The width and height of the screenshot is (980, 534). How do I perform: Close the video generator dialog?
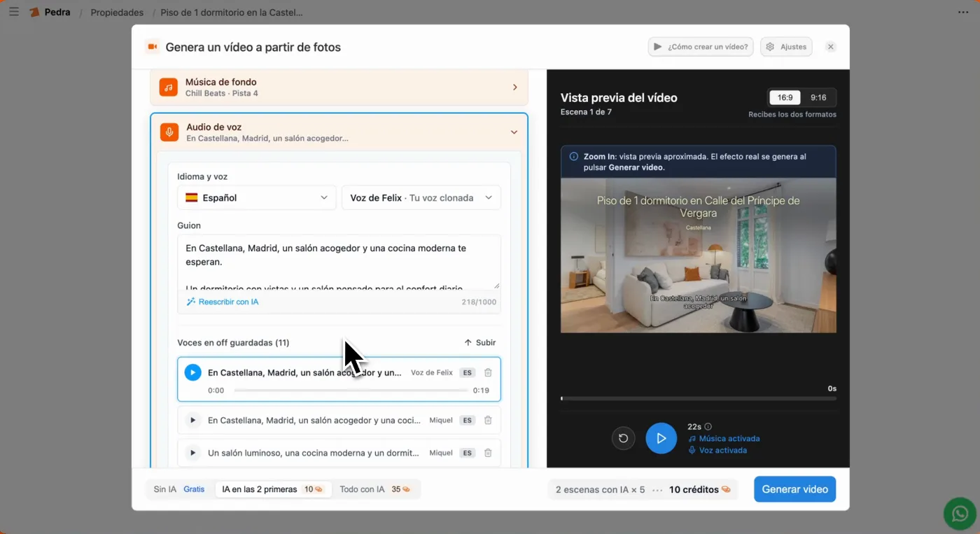coord(830,47)
